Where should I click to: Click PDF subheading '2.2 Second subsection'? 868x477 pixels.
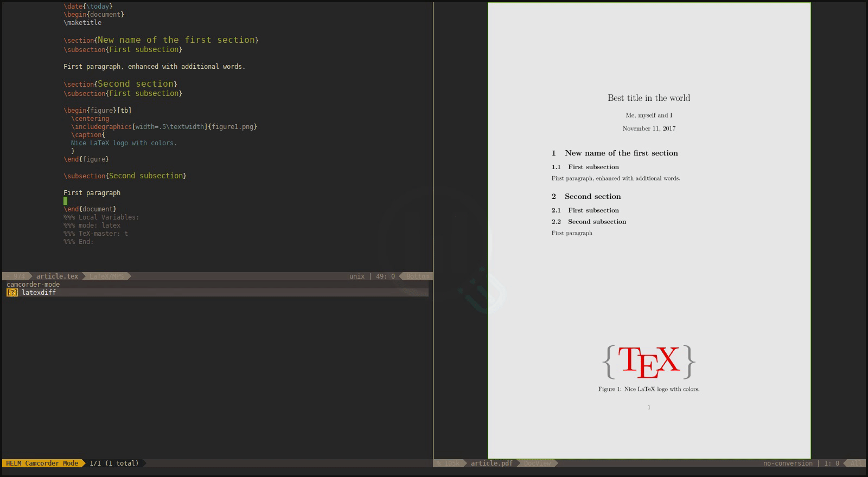tap(589, 222)
